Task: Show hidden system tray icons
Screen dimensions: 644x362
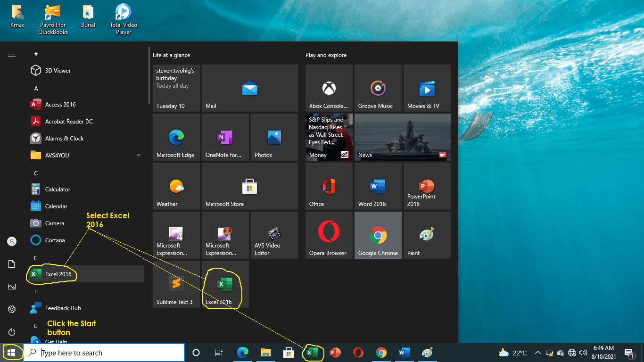Action: click(537, 353)
